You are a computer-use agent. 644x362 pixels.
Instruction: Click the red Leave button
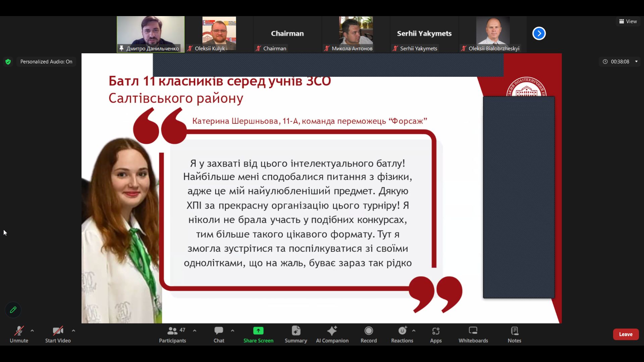tap(626, 334)
